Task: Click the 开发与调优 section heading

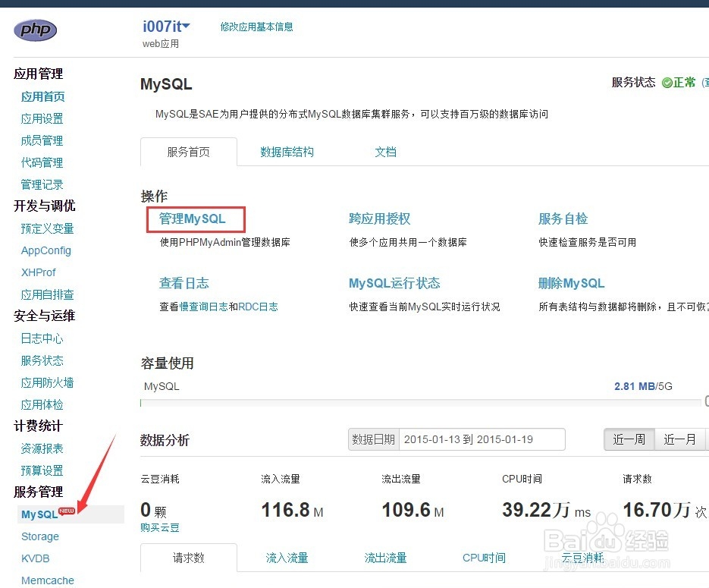Action: (x=44, y=206)
